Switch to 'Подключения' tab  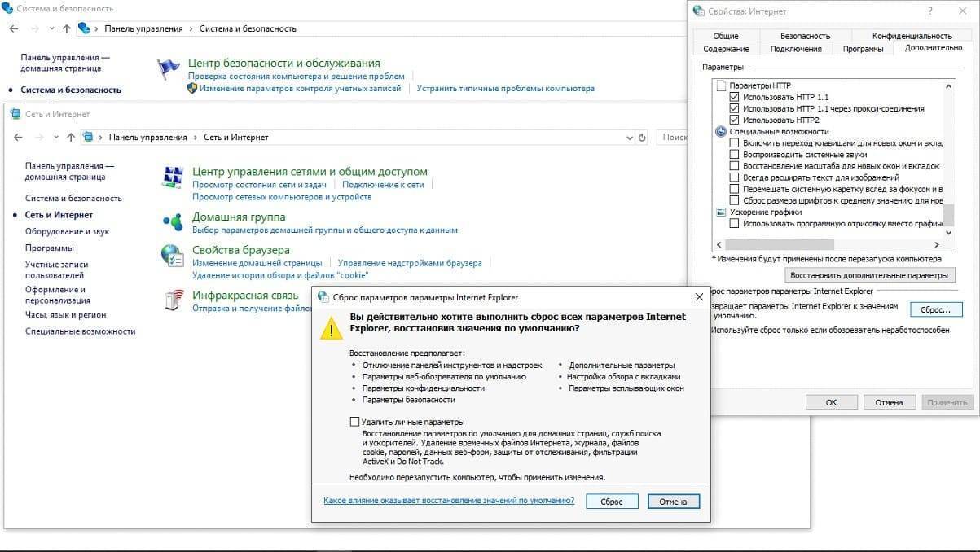(796, 49)
